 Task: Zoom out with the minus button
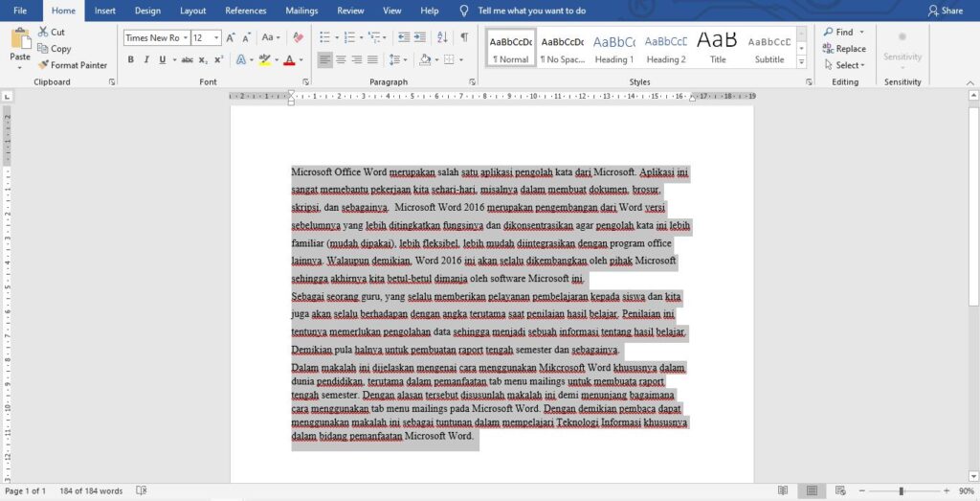point(862,491)
